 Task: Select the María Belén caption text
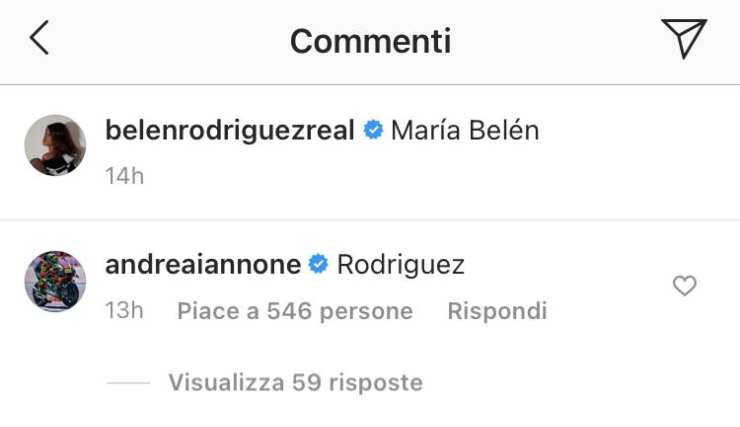pos(465,130)
